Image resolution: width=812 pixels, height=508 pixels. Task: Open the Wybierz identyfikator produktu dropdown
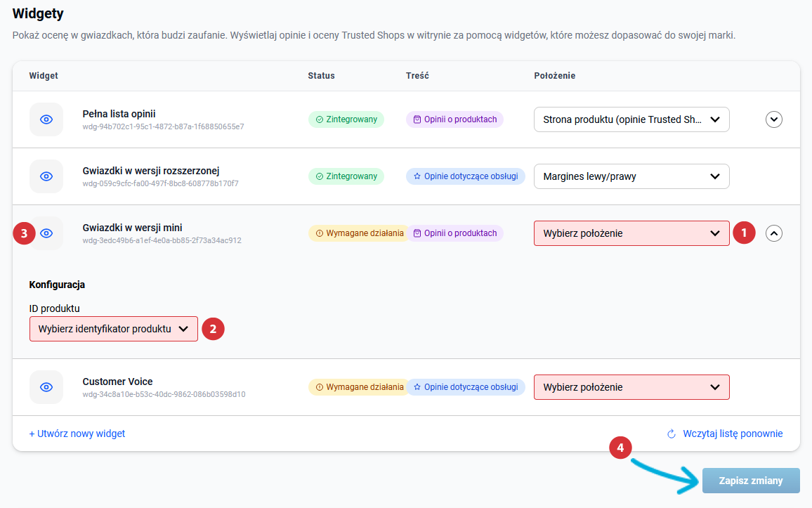(x=113, y=329)
